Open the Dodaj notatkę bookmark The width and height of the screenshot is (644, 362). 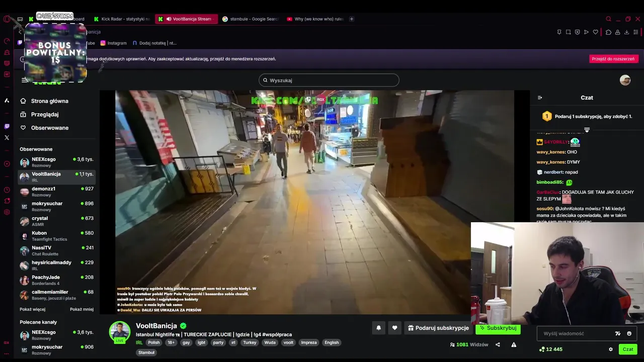tap(154, 43)
